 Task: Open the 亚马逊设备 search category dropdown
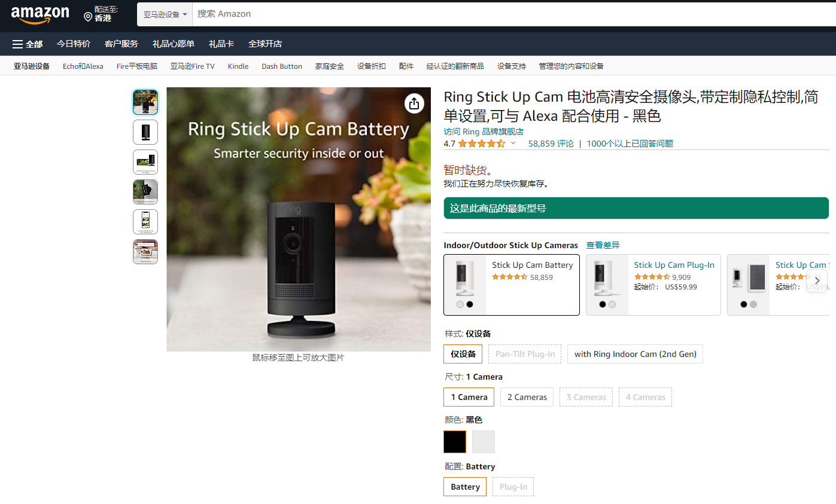(x=164, y=14)
